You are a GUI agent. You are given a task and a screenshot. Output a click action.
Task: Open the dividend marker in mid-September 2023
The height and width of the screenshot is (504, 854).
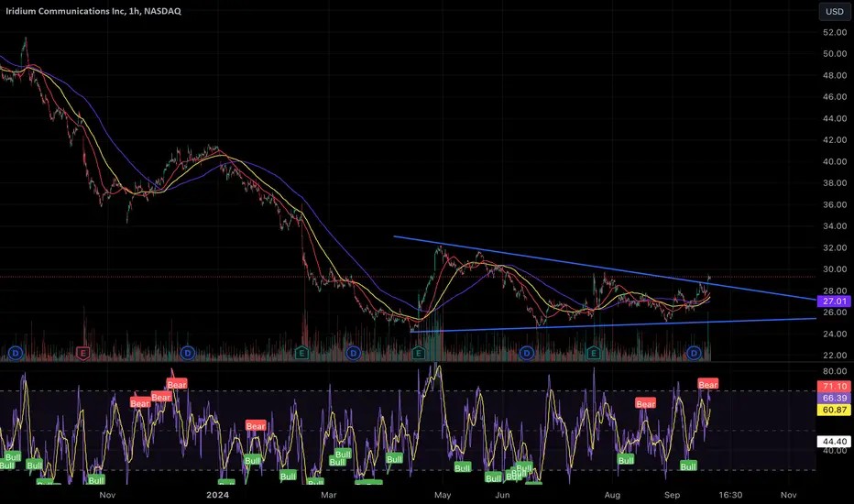[x=16, y=353]
